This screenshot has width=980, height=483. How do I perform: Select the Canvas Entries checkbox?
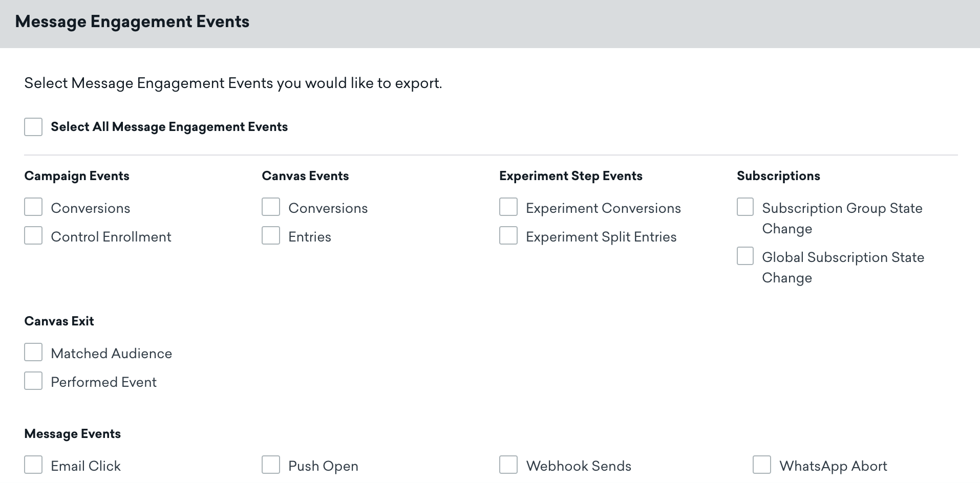click(x=271, y=236)
